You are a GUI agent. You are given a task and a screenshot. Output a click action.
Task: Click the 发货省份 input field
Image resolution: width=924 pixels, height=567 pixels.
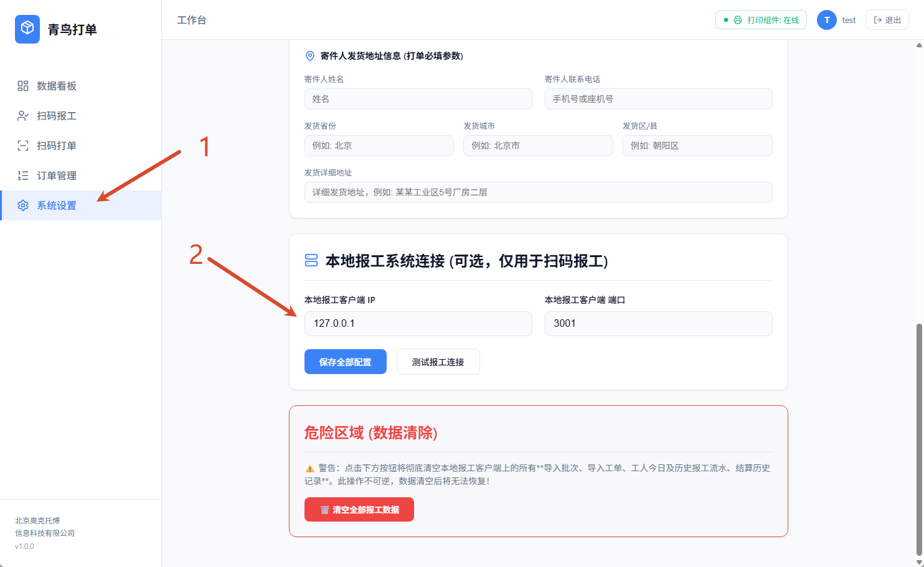coord(379,146)
